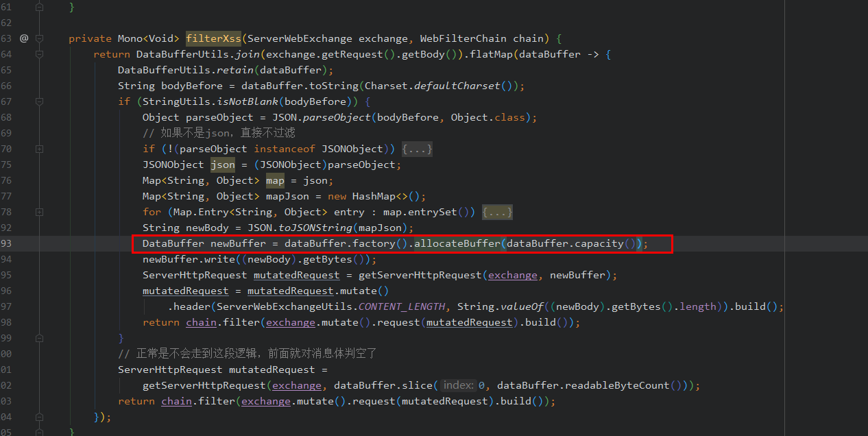Click line number 65 in the gutter
Image resolution: width=868 pixels, height=436 pixels.
pos(5,70)
